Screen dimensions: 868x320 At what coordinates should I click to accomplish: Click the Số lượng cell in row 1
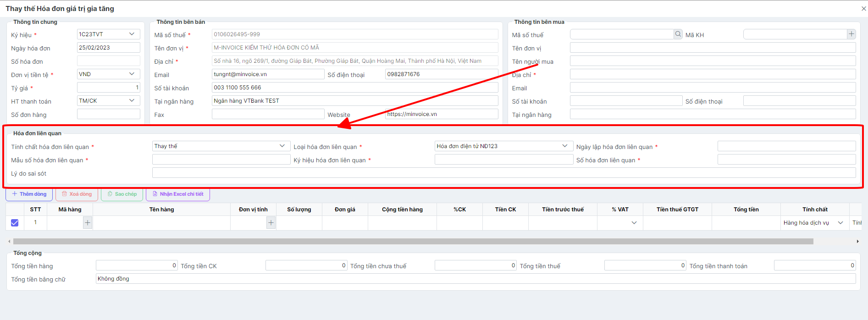click(x=299, y=223)
